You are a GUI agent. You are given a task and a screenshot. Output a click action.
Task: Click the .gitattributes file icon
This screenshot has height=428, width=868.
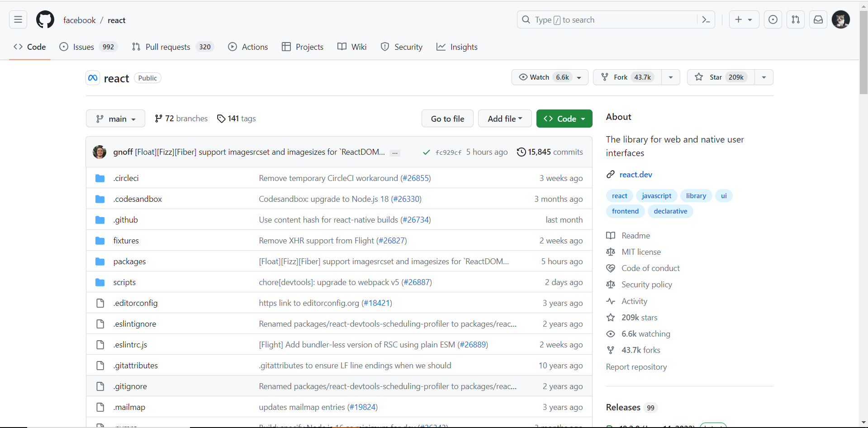click(100, 366)
